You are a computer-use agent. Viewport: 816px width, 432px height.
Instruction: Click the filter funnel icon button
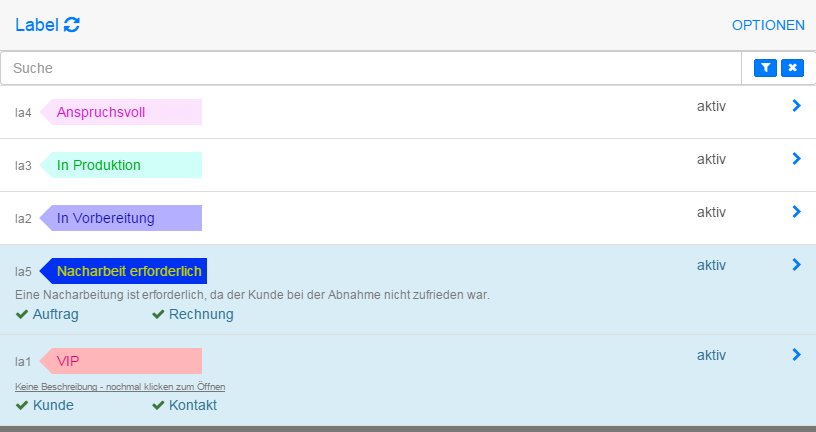765,68
